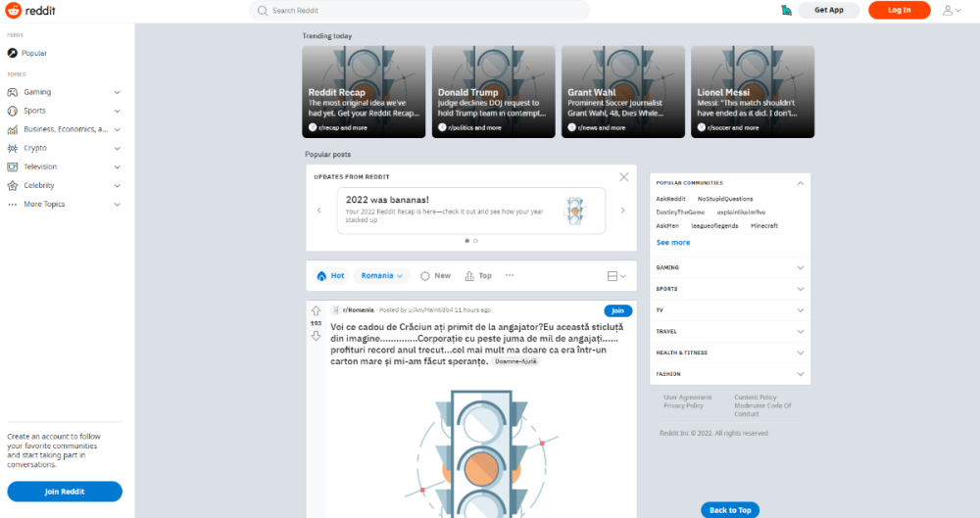This screenshot has width=980, height=518.
Task: Open the NoStupidQuestions community link
Action: tap(725, 199)
